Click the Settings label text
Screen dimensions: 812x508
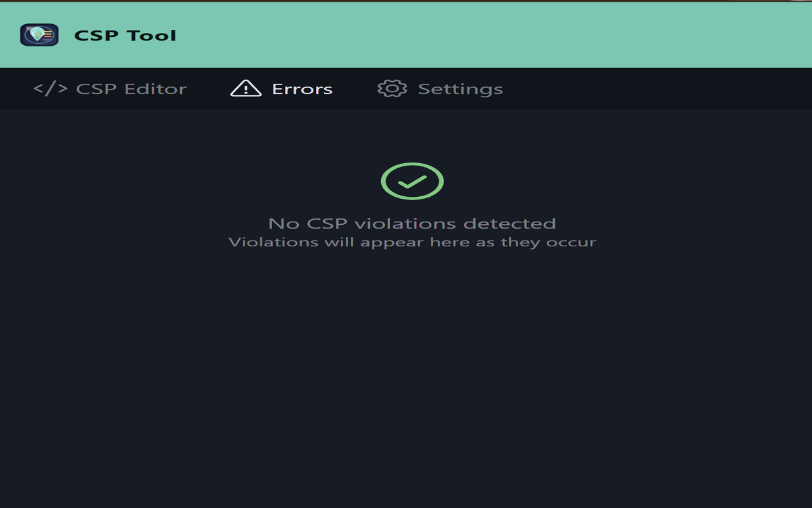pos(461,88)
